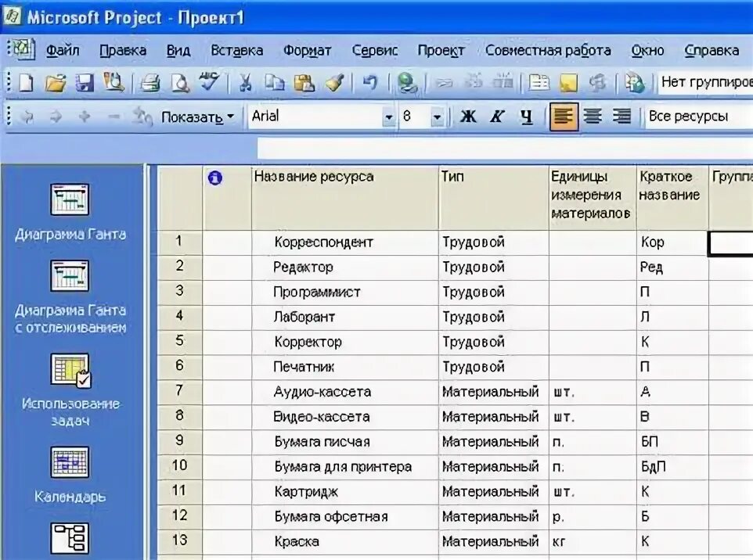
Task: Open the Формат menu
Action: tap(307, 50)
